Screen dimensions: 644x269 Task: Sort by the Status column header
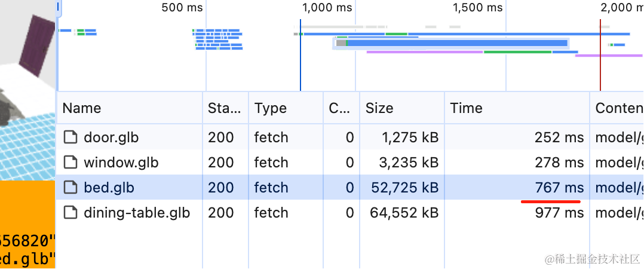pos(224,108)
